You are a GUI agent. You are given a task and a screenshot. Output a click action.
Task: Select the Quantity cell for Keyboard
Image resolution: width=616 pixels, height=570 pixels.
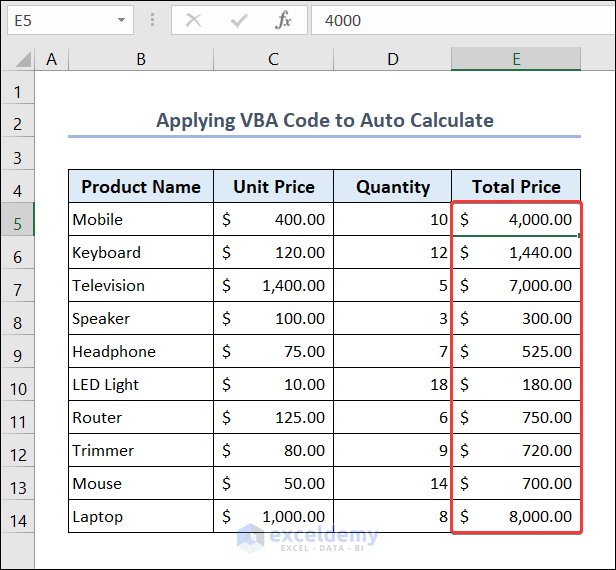392,253
